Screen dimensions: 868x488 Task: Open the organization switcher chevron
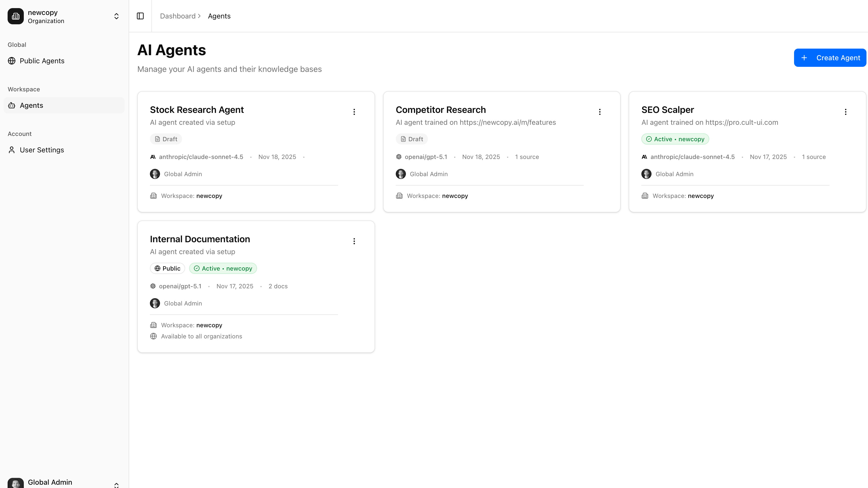tap(116, 16)
